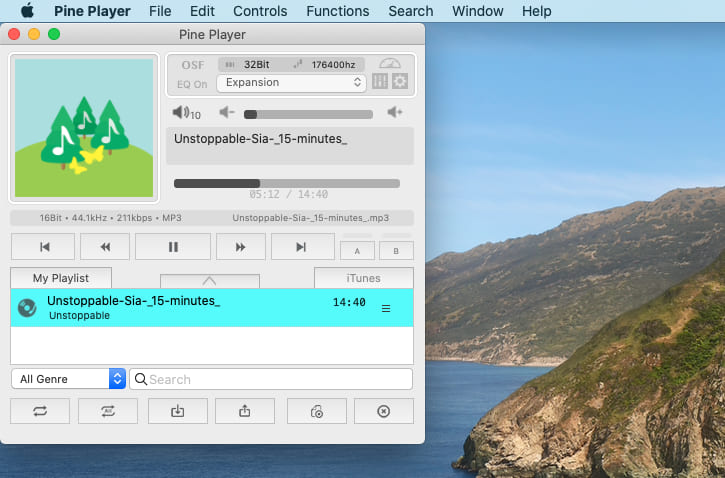725x478 pixels.
Task: Skip to previous track button
Action: (43, 247)
